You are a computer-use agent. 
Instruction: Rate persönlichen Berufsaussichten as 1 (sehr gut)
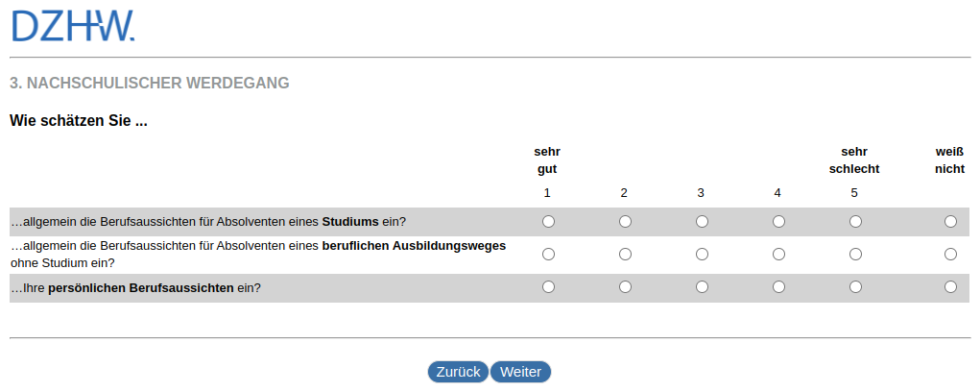[548, 287]
